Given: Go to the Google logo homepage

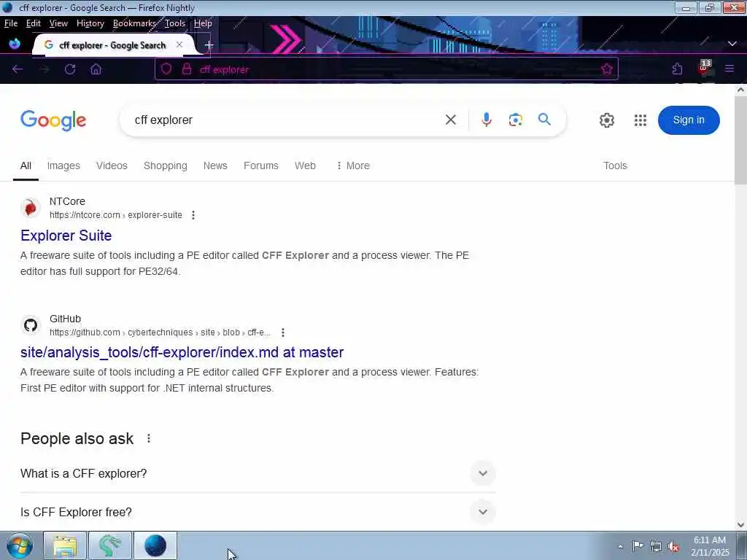Looking at the screenshot, I should click(53, 120).
